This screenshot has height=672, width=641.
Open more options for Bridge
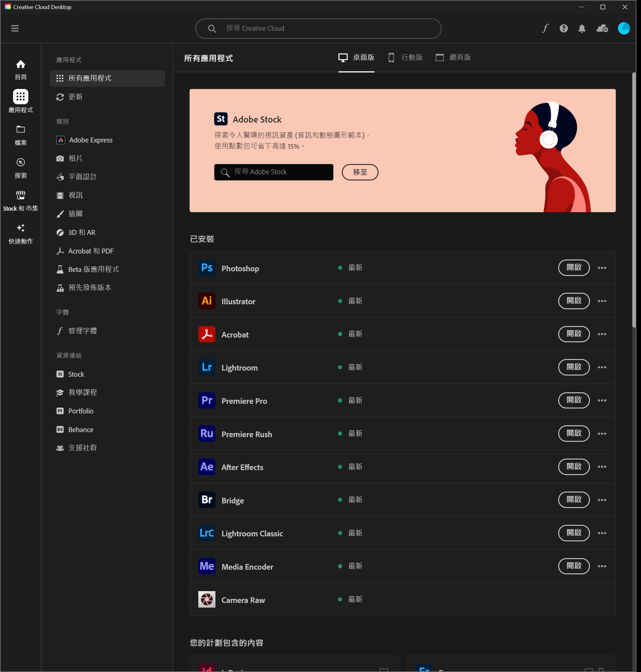[602, 500]
